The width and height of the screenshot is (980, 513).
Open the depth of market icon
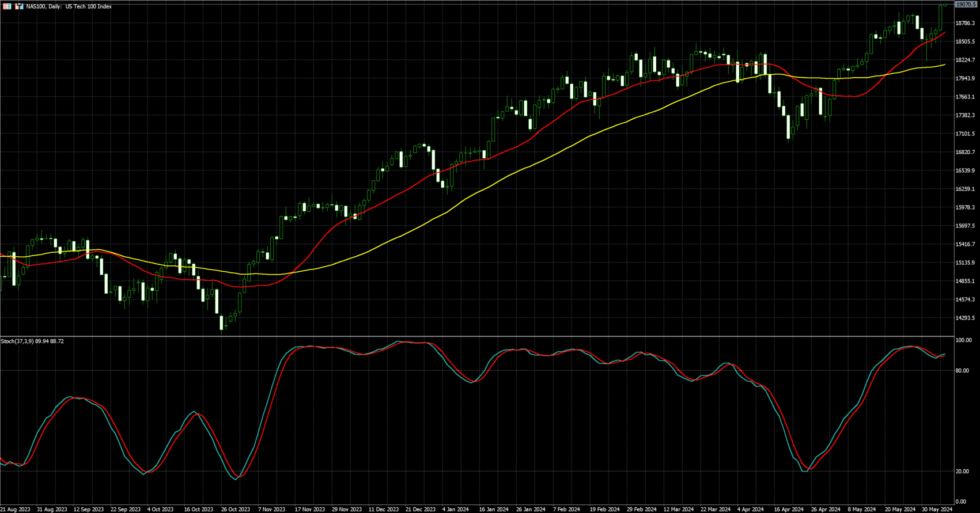coord(19,6)
